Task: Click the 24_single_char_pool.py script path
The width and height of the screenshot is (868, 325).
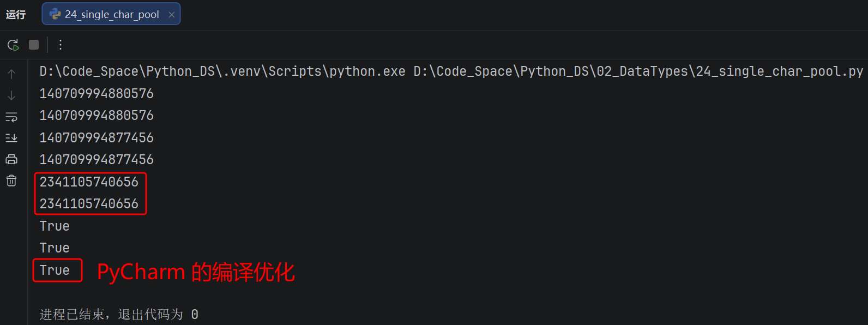Action: (638, 71)
